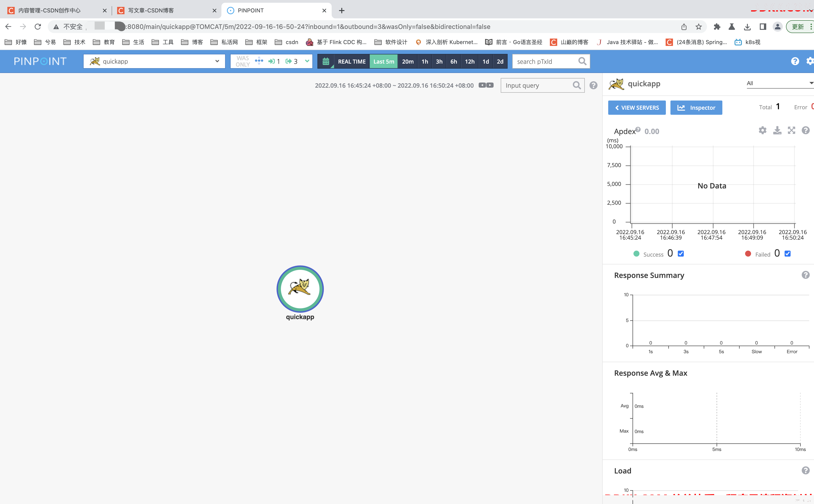The height and width of the screenshot is (504, 814).
Task: Download the Apdex scatter chart
Action: [777, 130]
